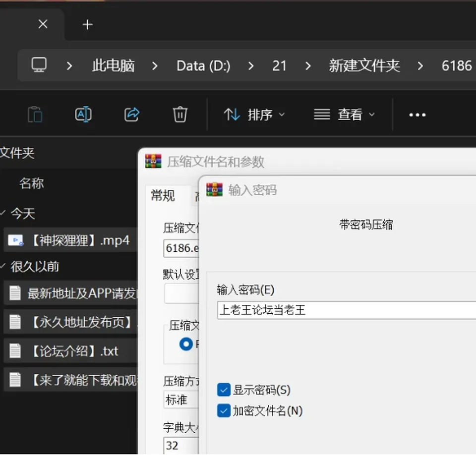The image size is (476, 455).
Task: Click Data (D:) in the breadcrumb
Action: (203, 65)
